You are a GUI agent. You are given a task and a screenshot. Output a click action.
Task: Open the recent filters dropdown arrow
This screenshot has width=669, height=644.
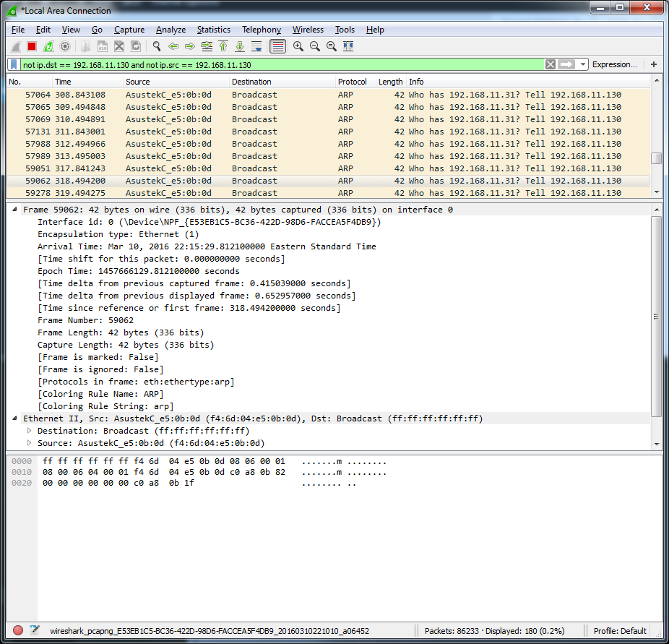[583, 64]
